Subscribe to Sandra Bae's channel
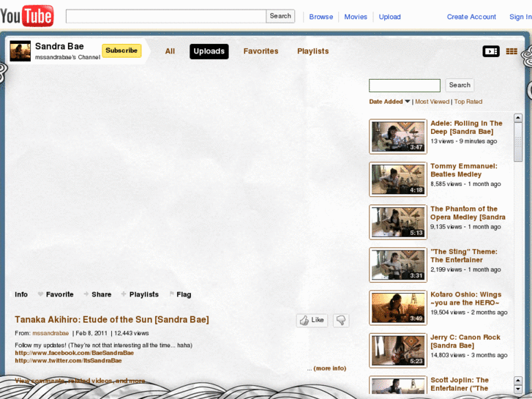Screen dimensions: 532x399 point(121,51)
